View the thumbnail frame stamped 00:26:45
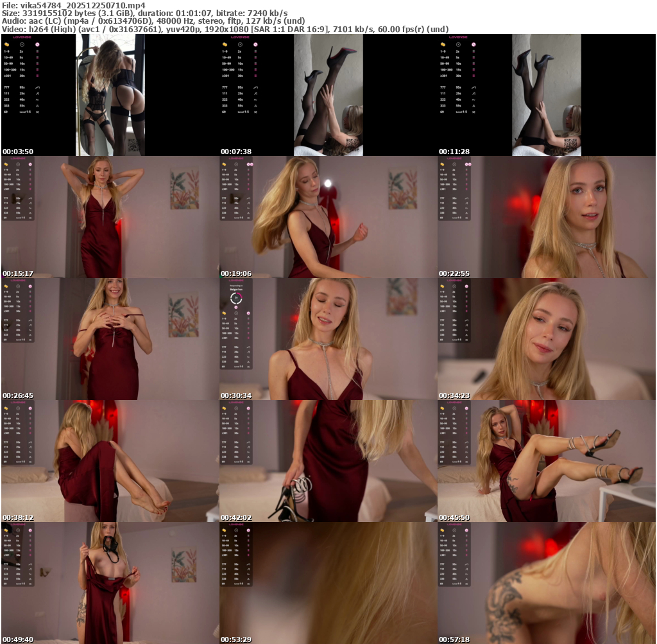Viewport: 657px width, 644px height. 110,339
